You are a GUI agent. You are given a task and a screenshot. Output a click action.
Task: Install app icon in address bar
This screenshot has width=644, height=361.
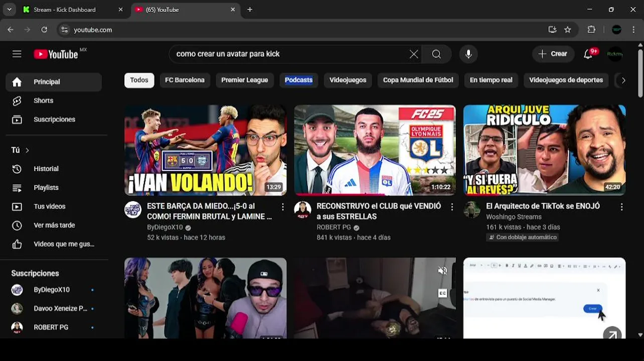(x=552, y=30)
